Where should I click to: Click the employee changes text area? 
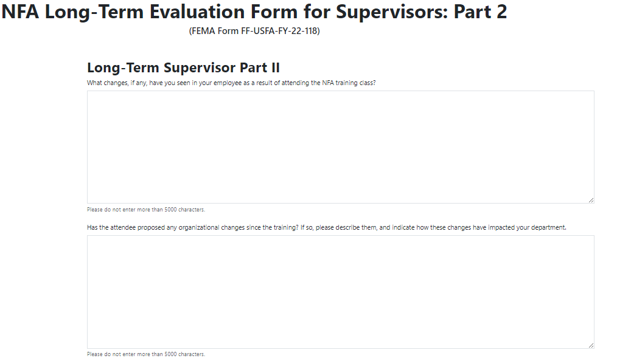340,146
